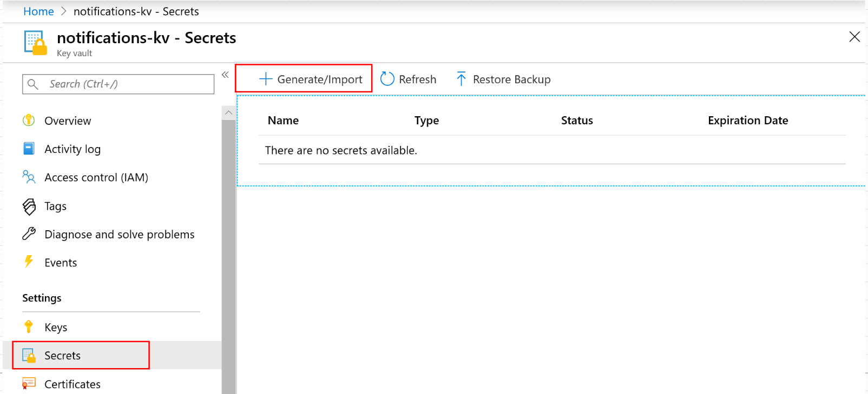This screenshot has width=868, height=394.
Task: Open Overview in the sidebar
Action: [x=68, y=121]
